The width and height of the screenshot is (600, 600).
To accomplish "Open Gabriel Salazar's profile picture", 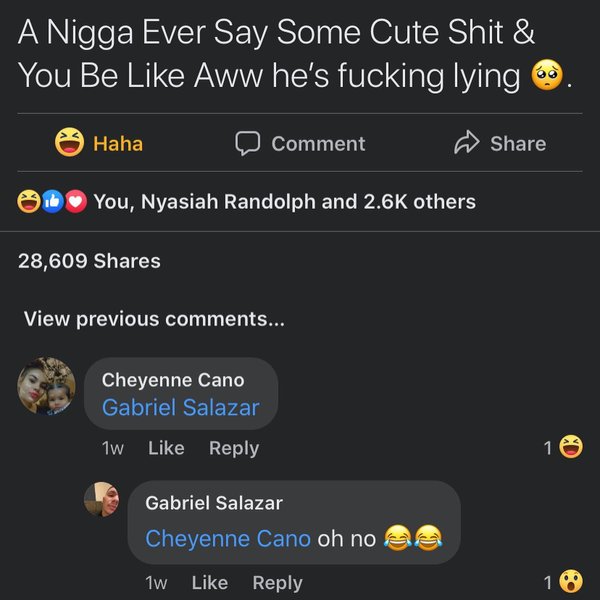I will [x=104, y=499].
